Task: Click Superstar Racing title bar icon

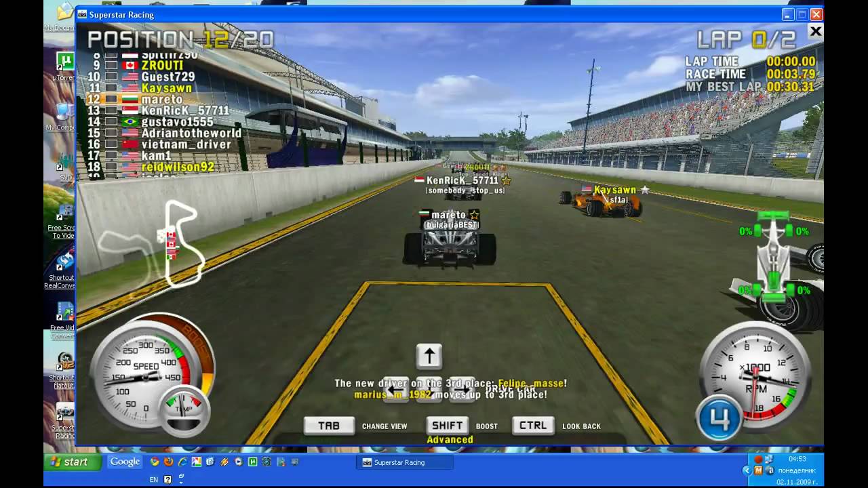Action: 83,14
